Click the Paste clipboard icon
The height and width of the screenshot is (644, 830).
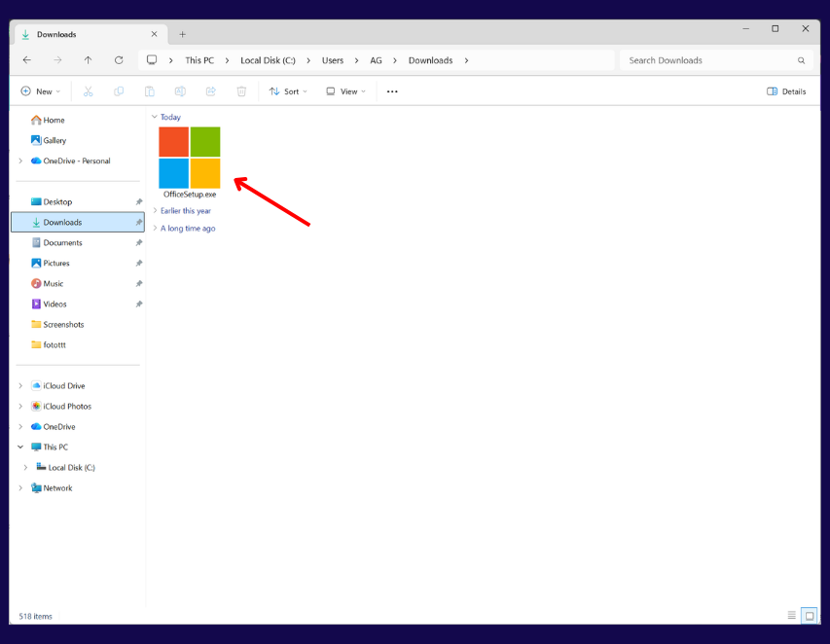[149, 91]
